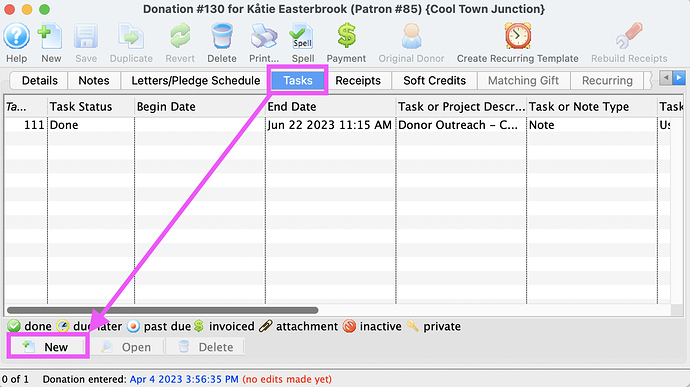This screenshot has height=387, width=690.
Task: Run the Spell check icon
Action: click(302, 36)
